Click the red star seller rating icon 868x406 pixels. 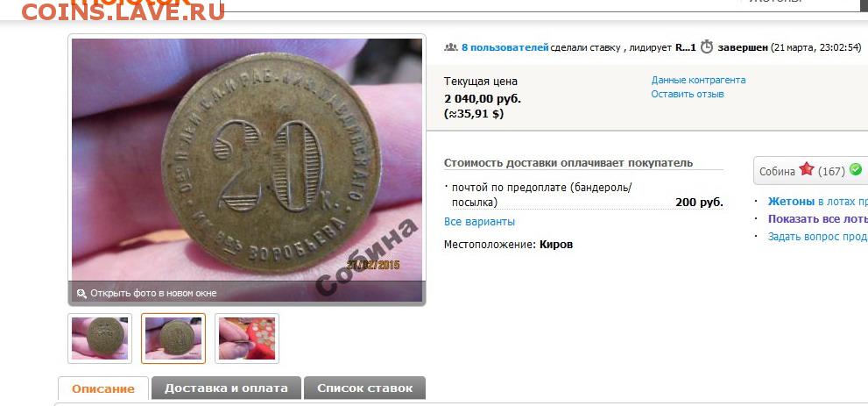pos(807,169)
